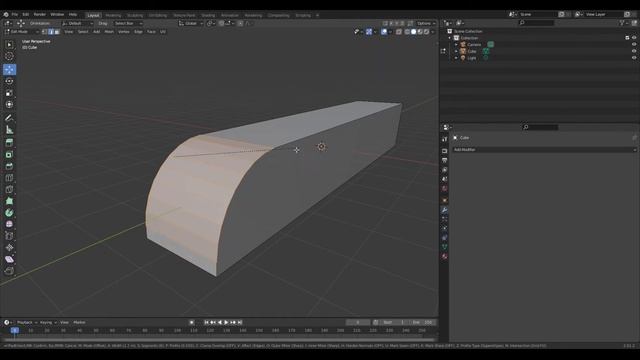Switch to the Layout workspace tab
The width and height of the screenshot is (640, 360).
(x=93, y=15)
